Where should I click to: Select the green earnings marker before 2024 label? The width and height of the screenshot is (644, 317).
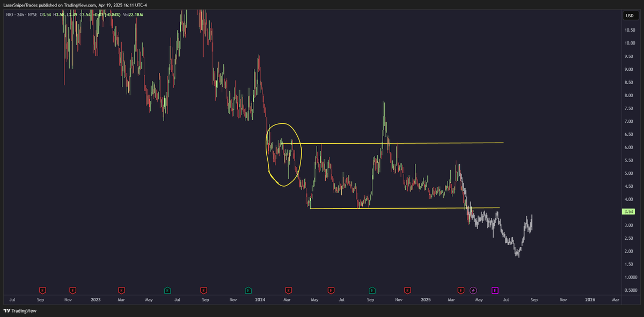coord(248,290)
